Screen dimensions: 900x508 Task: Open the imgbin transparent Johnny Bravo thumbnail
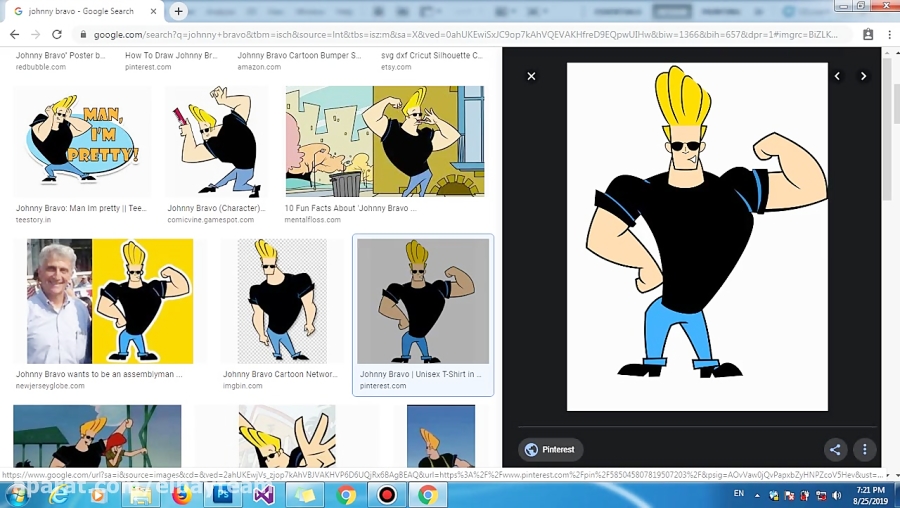point(282,301)
